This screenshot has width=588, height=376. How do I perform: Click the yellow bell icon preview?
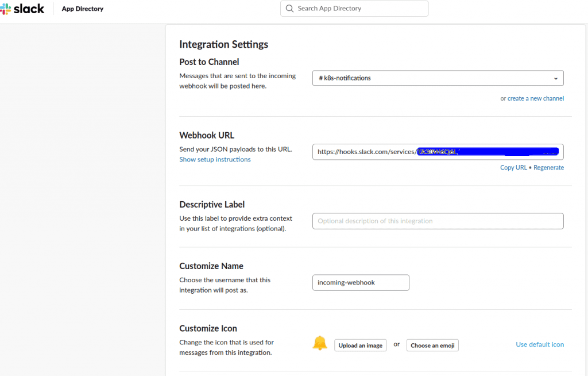click(x=320, y=344)
